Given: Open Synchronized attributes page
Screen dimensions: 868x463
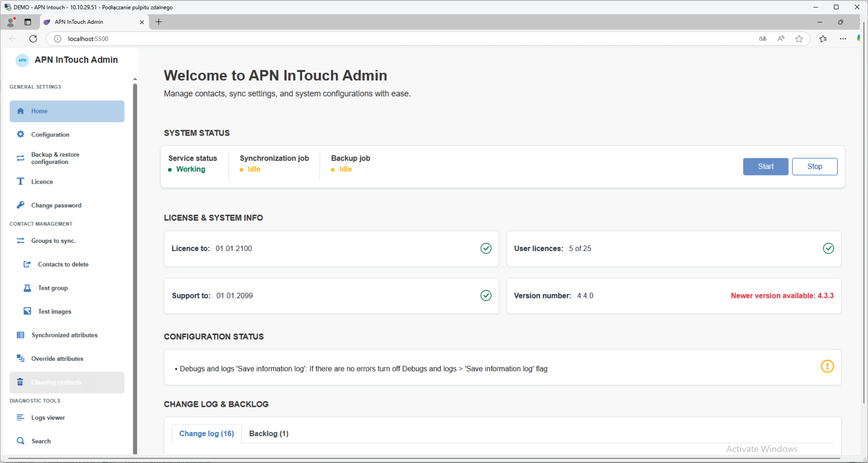Looking at the screenshot, I should 67,335.
